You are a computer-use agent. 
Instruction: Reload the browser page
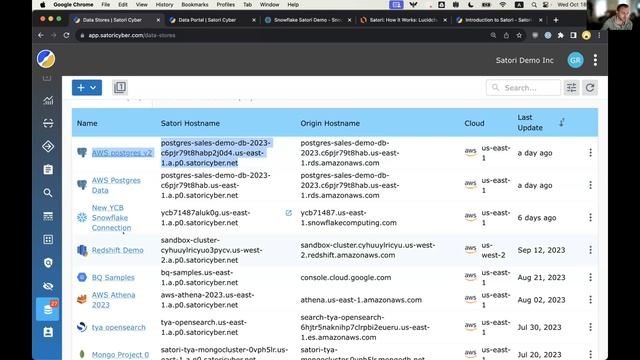tap(67, 36)
